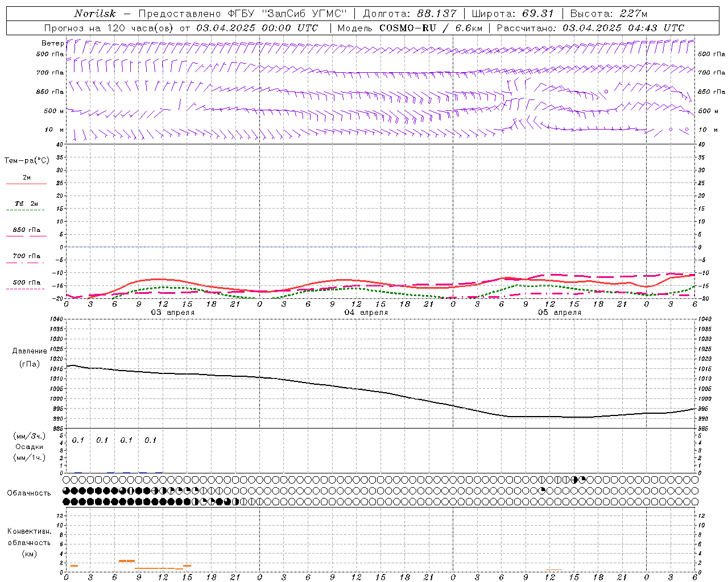
Task: Click the '700 гПа' temperature legend entry
Action: (26, 256)
